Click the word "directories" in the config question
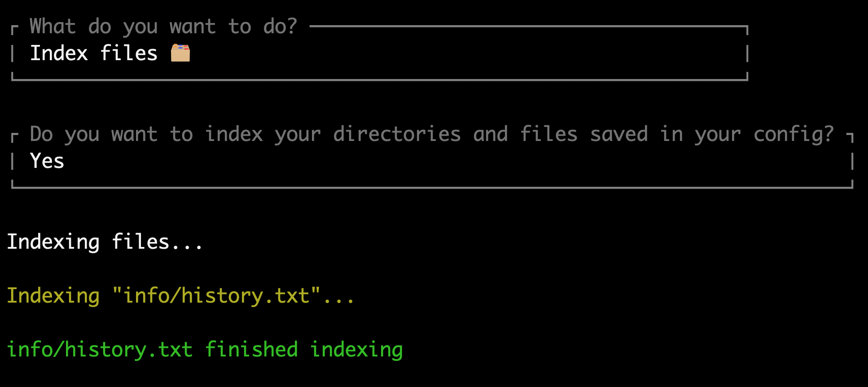The height and width of the screenshot is (387, 868). click(x=397, y=134)
